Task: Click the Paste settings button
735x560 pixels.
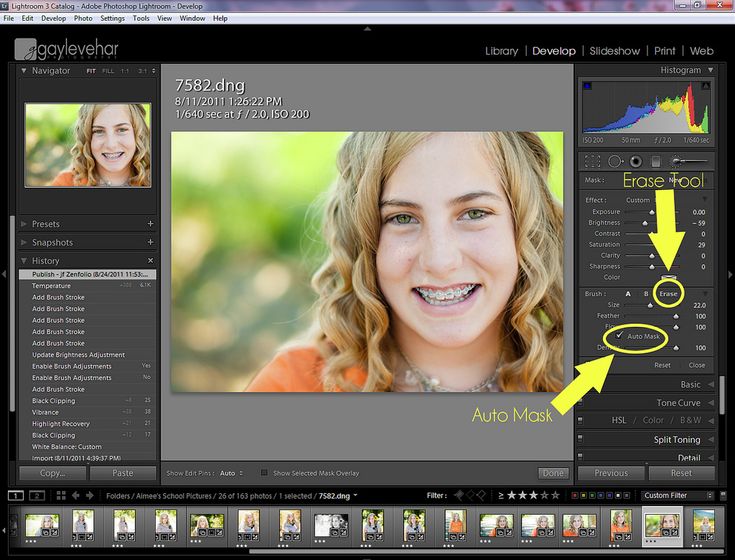Action: pyautogui.click(x=122, y=473)
